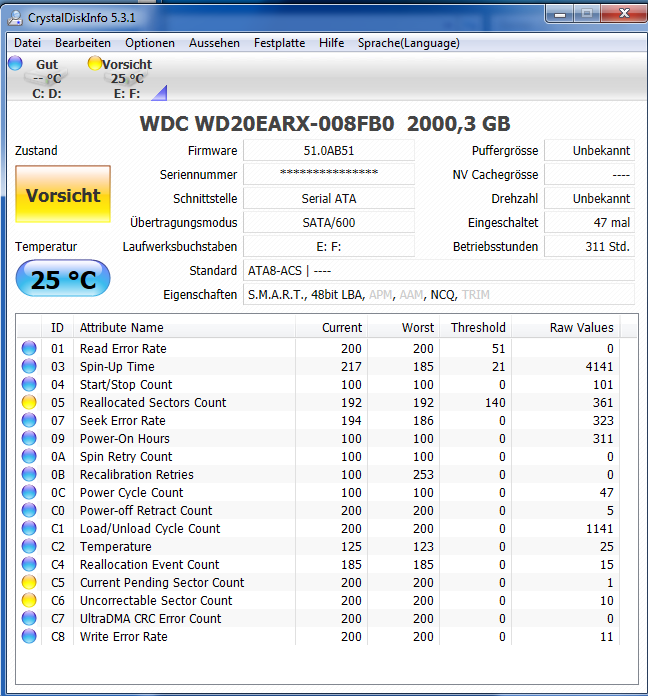Select the Uncorrectable Sector Count text

(x=156, y=600)
